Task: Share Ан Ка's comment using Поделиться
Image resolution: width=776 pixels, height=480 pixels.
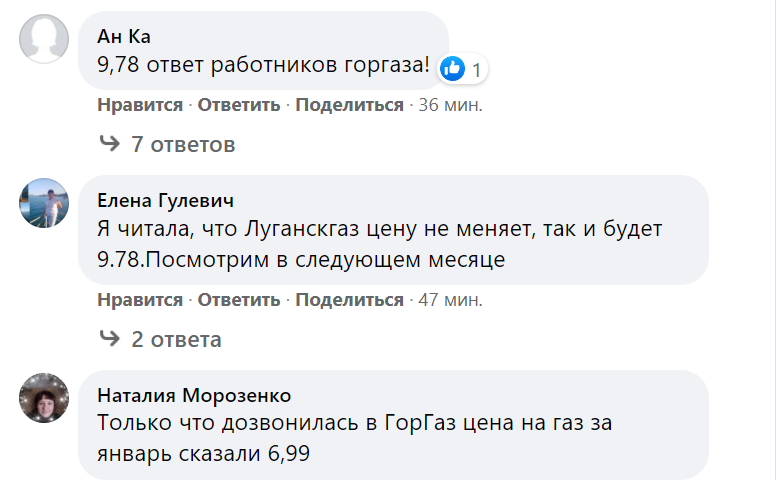Action: [x=349, y=105]
